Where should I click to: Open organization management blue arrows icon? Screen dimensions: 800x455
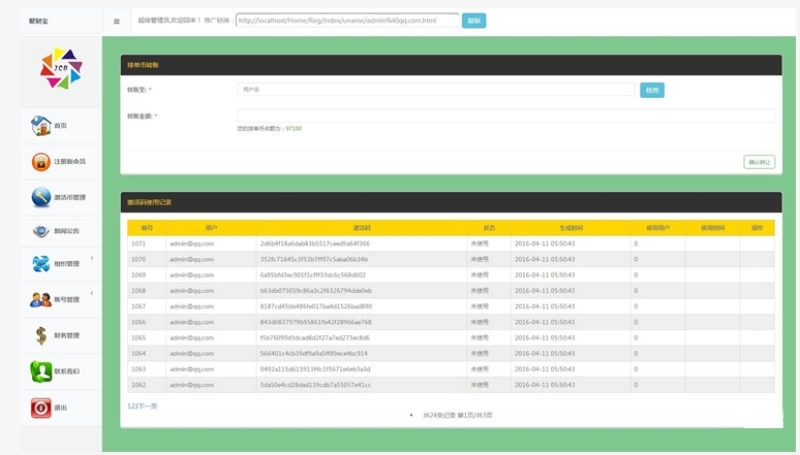[x=41, y=264]
